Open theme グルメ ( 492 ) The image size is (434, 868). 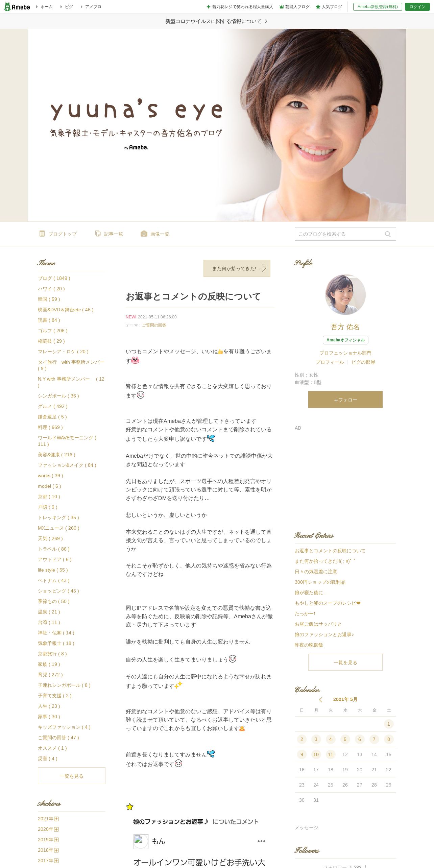53,406
